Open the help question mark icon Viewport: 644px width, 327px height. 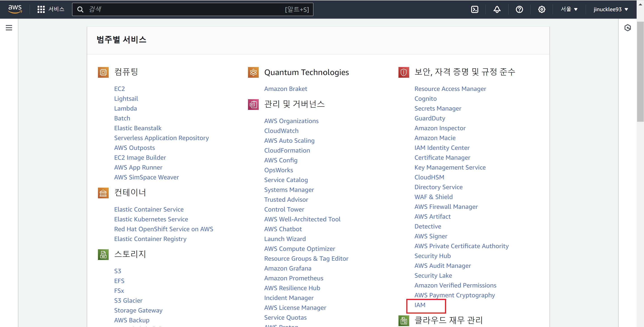click(x=519, y=9)
